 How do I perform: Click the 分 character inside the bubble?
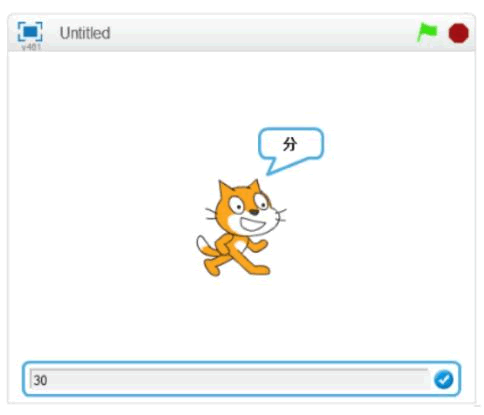point(290,144)
